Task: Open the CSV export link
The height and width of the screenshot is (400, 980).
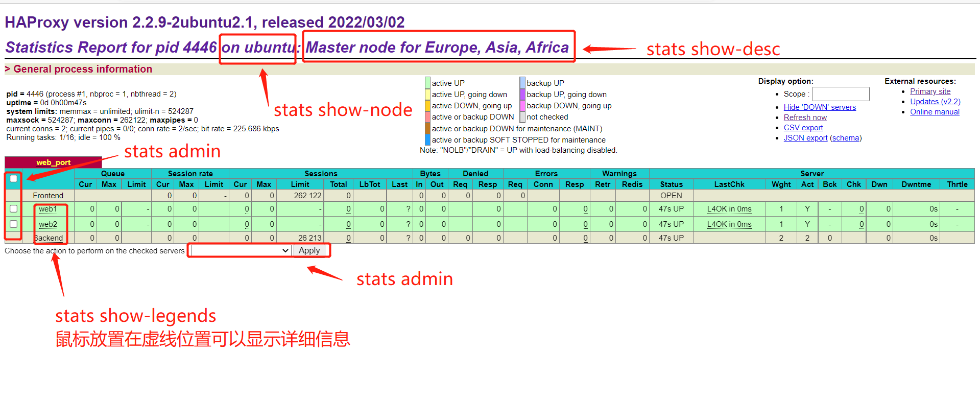Action: pyautogui.click(x=803, y=128)
